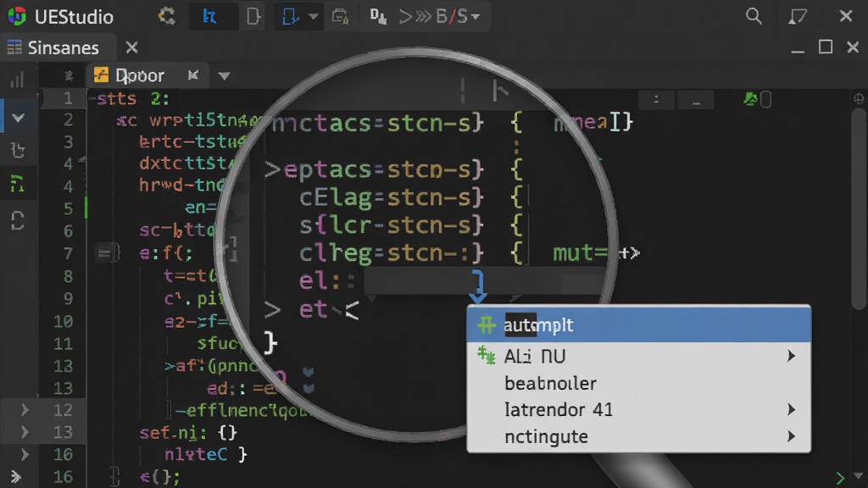This screenshot has height=488, width=868.
Task: Open the ALi NU submenu arrow
Action: (x=792, y=357)
